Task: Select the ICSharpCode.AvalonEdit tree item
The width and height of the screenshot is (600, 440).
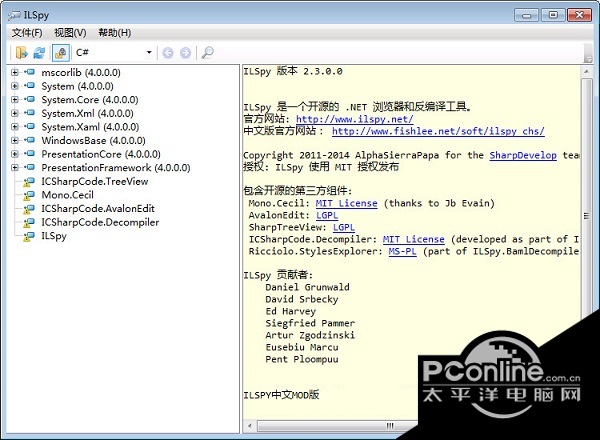Action: click(x=98, y=209)
